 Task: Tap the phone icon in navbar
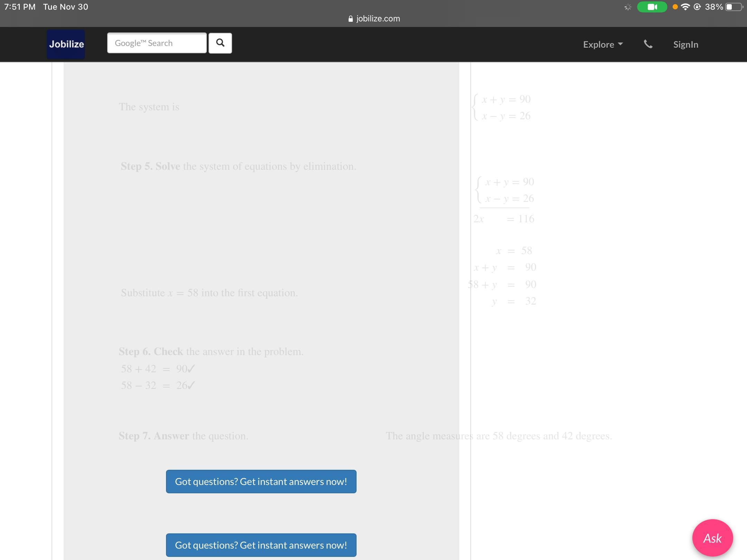pyautogui.click(x=648, y=44)
